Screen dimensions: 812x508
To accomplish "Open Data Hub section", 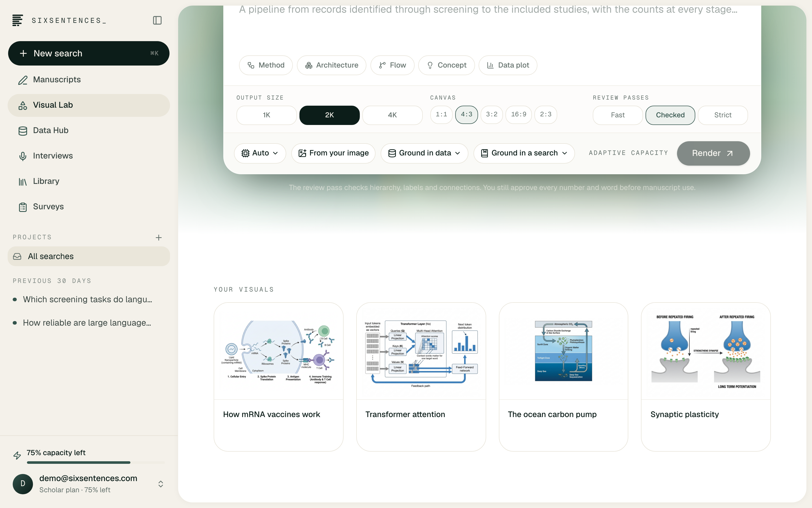I will click(x=89, y=131).
